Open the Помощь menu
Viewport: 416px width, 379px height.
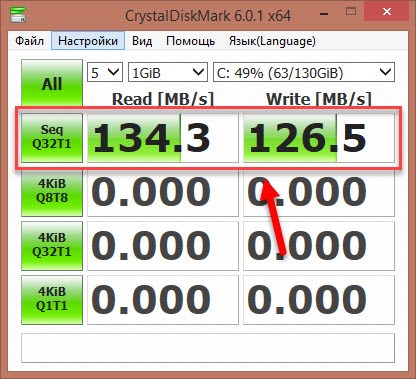pyautogui.click(x=190, y=41)
